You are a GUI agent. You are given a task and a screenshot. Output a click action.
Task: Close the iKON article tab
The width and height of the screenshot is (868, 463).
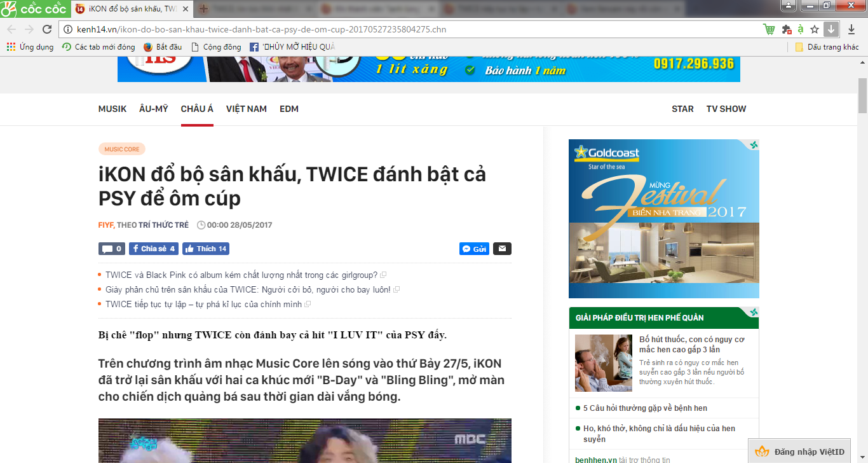(x=185, y=9)
